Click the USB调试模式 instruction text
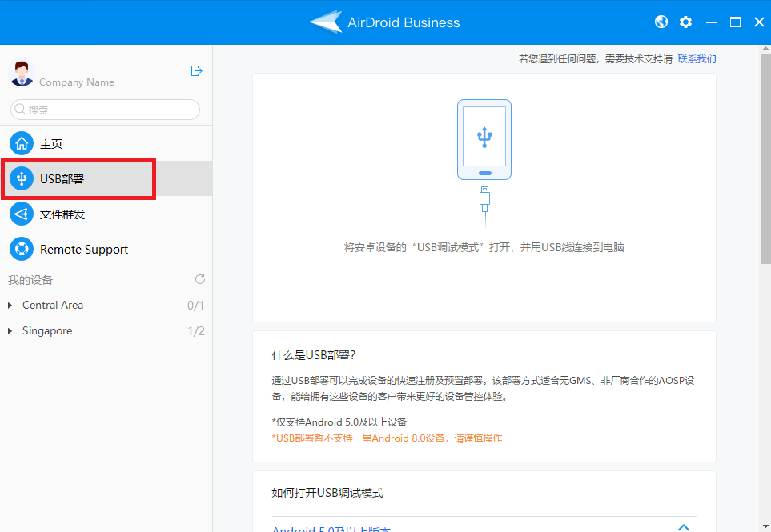771x532 pixels. [484, 247]
